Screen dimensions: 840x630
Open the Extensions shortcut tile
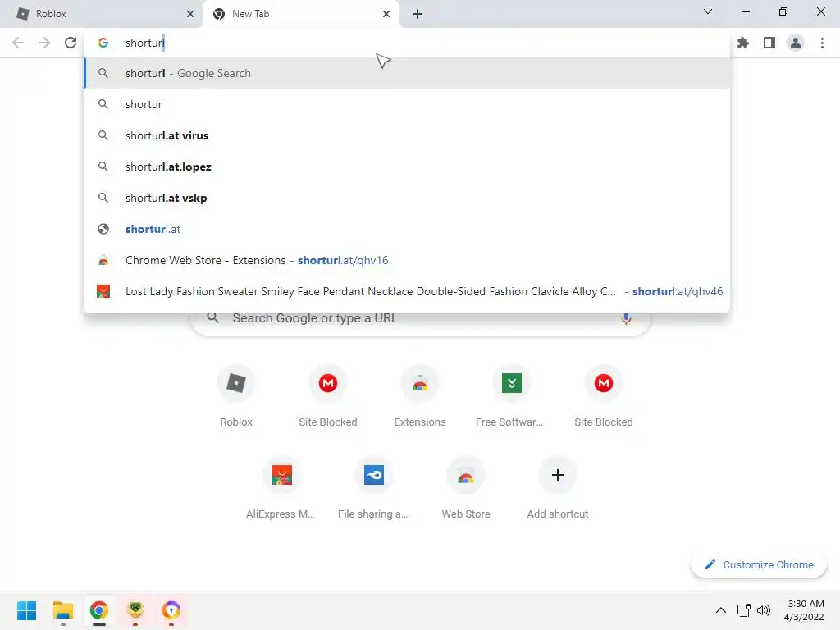(420, 396)
